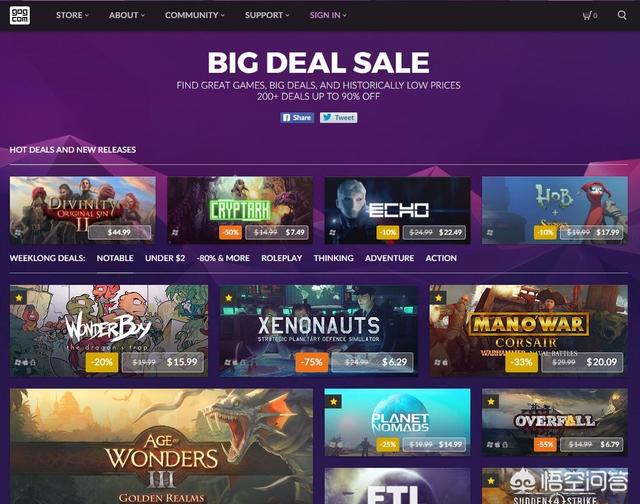Click the star badge on Xenonauts
Image resolution: width=640 pixels, height=504 pixels.
point(229,298)
